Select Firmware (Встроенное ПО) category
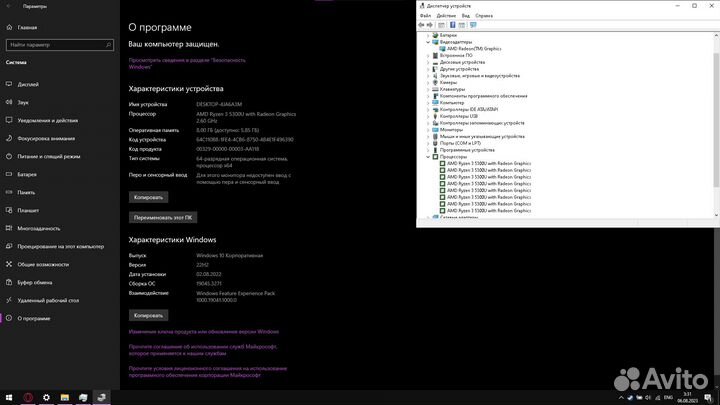720x405 pixels. click(456, 55)
